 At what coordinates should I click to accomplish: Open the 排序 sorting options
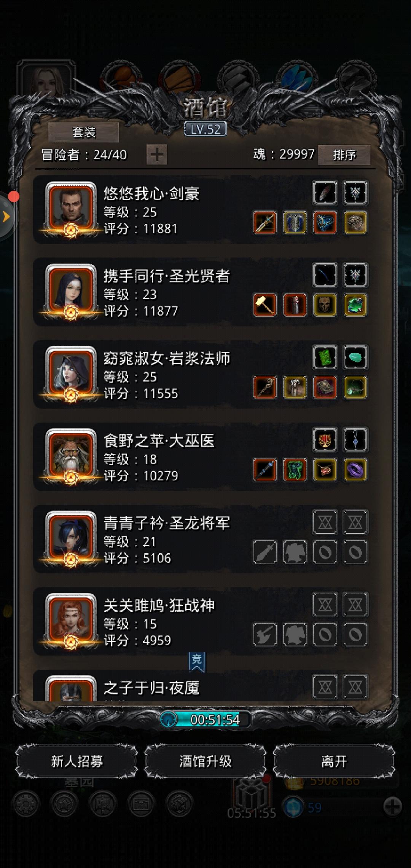(x=344, y=155)
